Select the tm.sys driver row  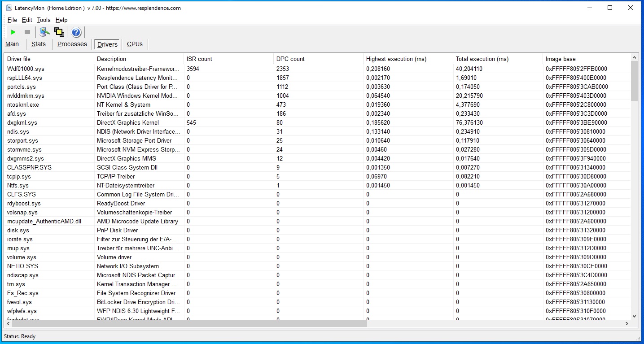(317, 284)
